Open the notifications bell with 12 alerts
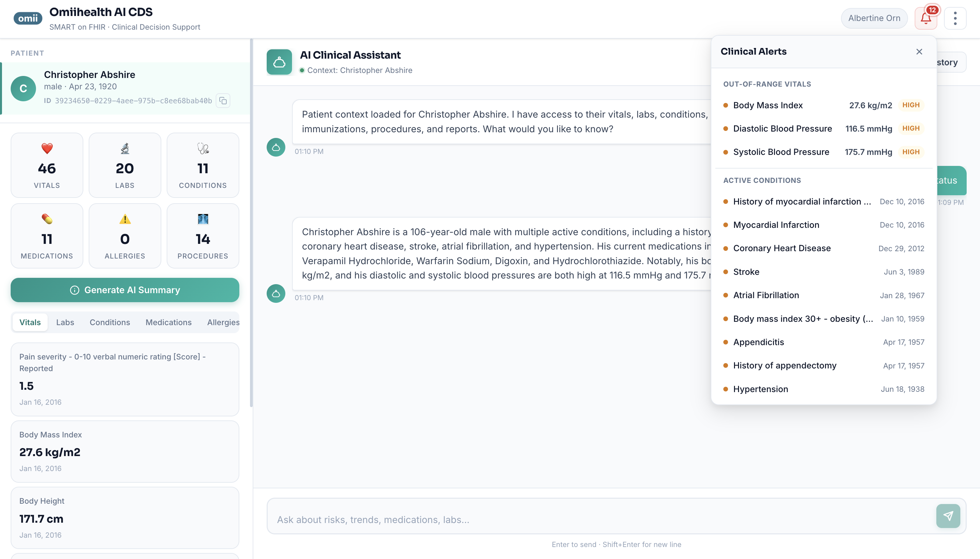 926,18
